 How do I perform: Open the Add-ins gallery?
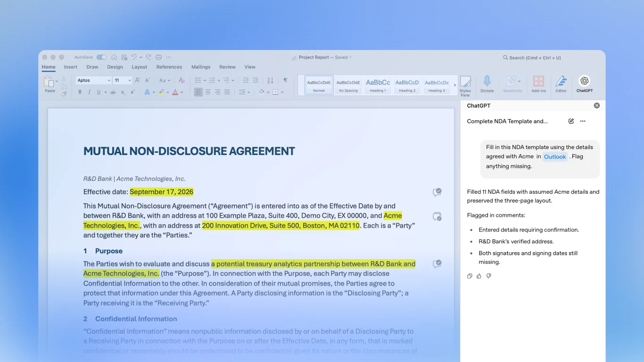point(539,84)
